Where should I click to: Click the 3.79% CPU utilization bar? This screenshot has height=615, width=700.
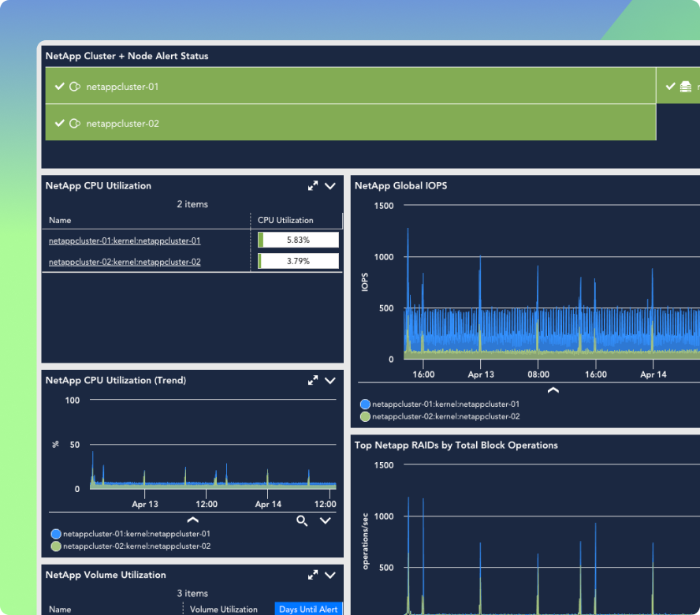[298, 261]
